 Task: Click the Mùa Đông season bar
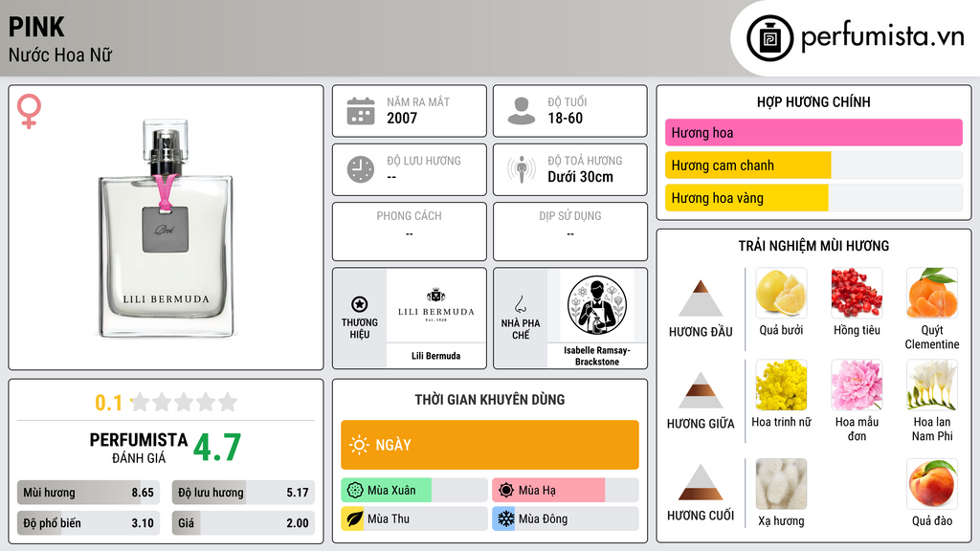(x=565, y=519)
